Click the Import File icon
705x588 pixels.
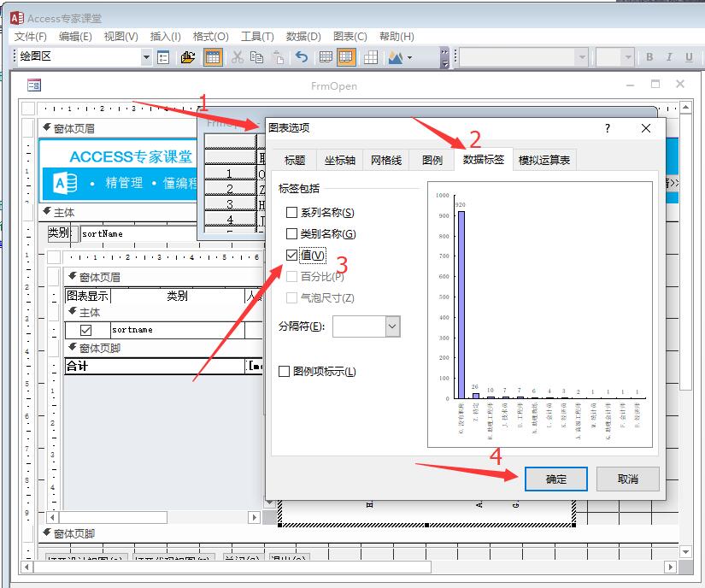pyautogui.click(x=187, y=57)
